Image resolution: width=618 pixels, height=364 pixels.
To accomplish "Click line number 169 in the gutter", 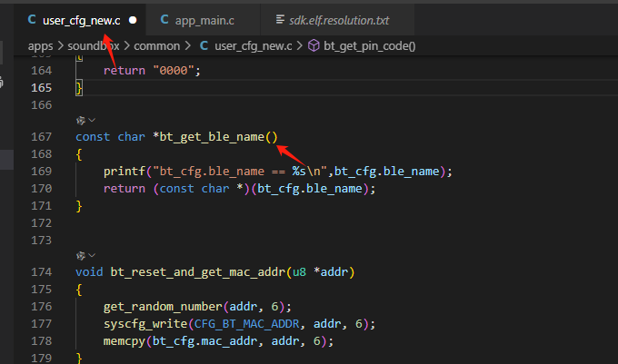I will (42, 172).
